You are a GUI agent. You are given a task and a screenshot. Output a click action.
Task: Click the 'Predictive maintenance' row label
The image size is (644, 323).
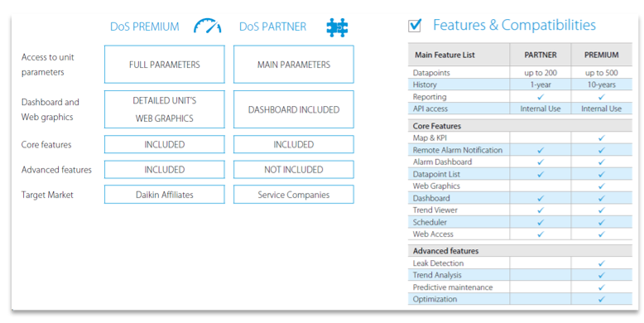453,287
